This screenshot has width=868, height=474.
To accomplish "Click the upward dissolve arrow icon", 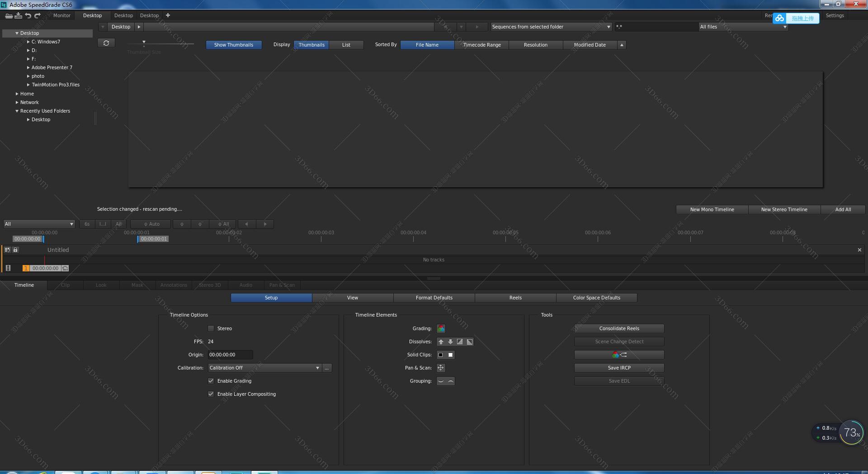I will click(x=442, y=341).
